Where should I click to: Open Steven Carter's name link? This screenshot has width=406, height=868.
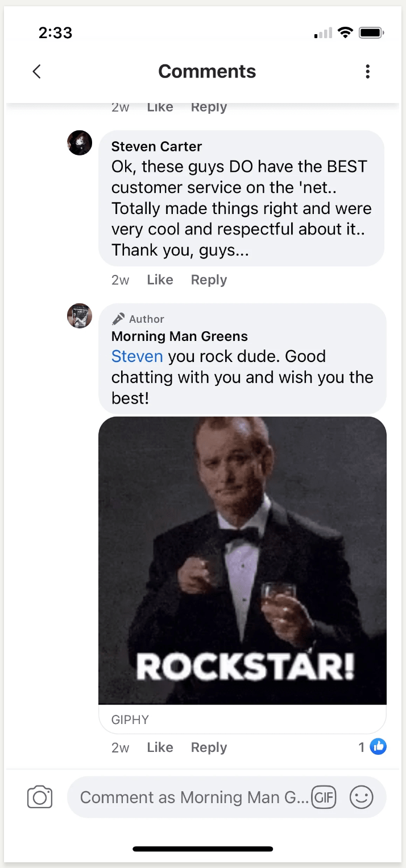(x=156, y=146)
